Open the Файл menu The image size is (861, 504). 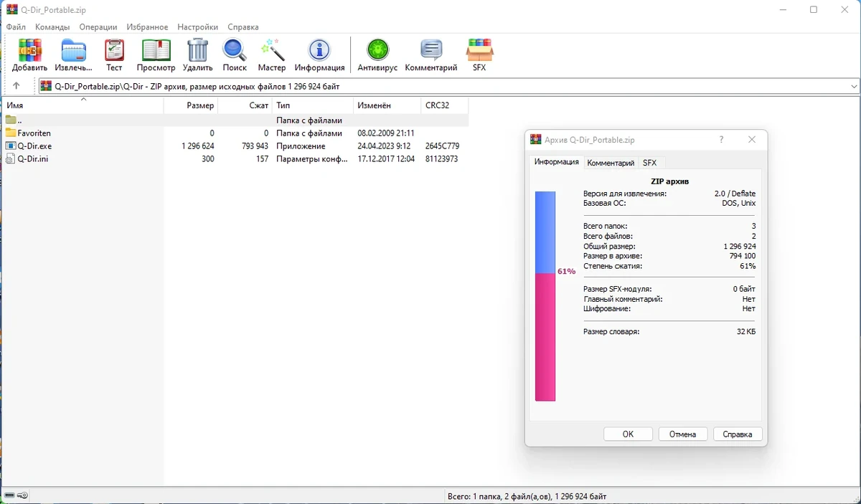click(17, 27)
